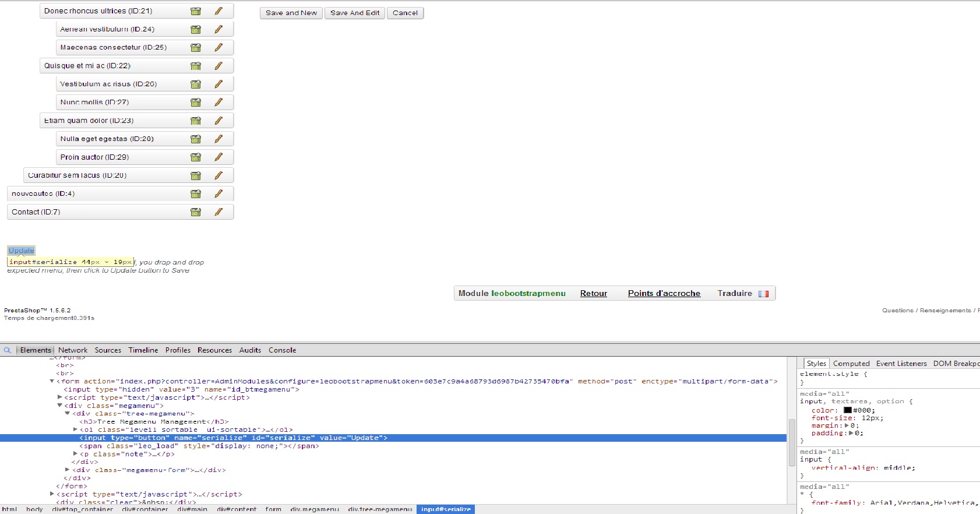This screenshot has width=980, height=514.
Task: Edit Nulla eget egestas with its pencil icon
Action: 218,139
